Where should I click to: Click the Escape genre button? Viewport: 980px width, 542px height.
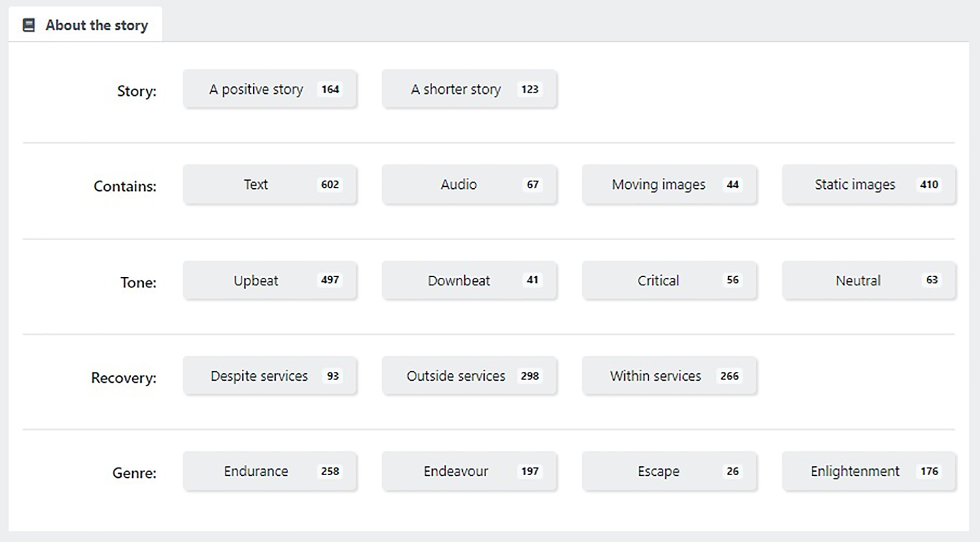tap(669, 471)
